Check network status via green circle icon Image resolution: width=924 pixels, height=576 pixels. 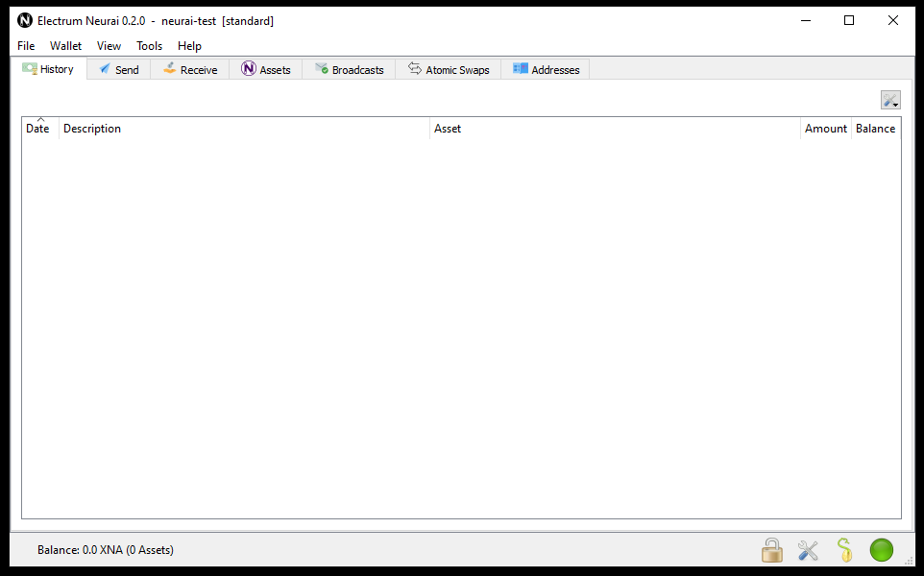[881, 550]
